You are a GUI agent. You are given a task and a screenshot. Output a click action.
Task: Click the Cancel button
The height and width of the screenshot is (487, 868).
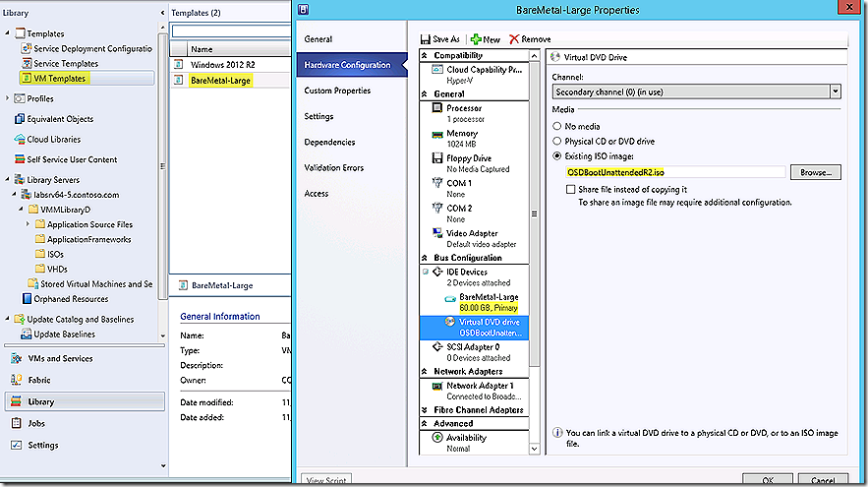pyautogui.click(x=823, y=480)
